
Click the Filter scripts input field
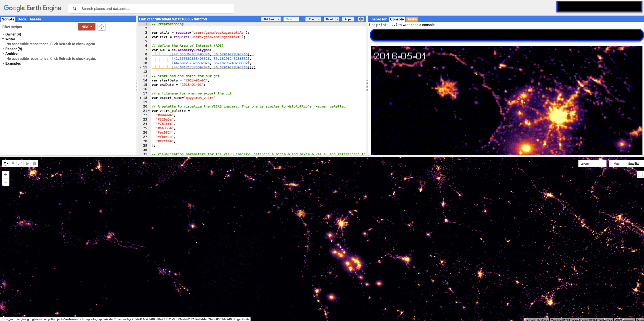pyautogui.click(x=39, y=27)
